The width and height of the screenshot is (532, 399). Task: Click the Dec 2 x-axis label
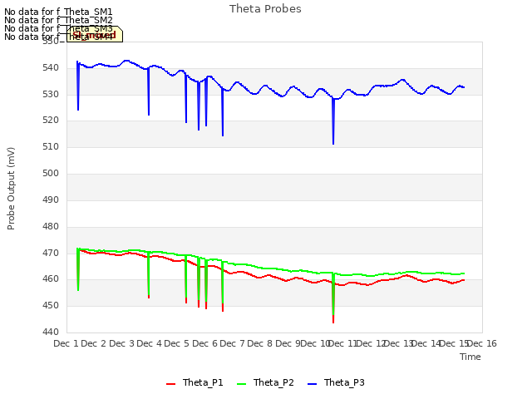pos(94,343)
